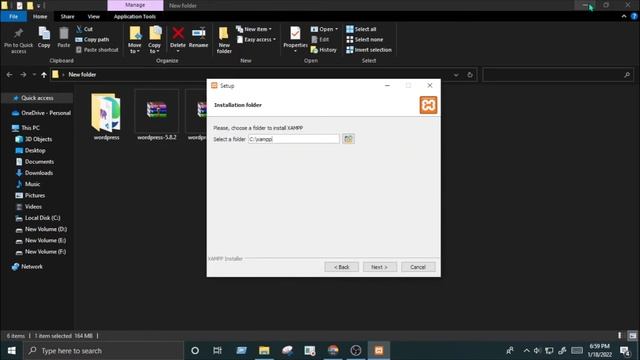Viewport: 640px width, 360px height.
Task: Open the Windows Start menu
Action: [11, 351]
